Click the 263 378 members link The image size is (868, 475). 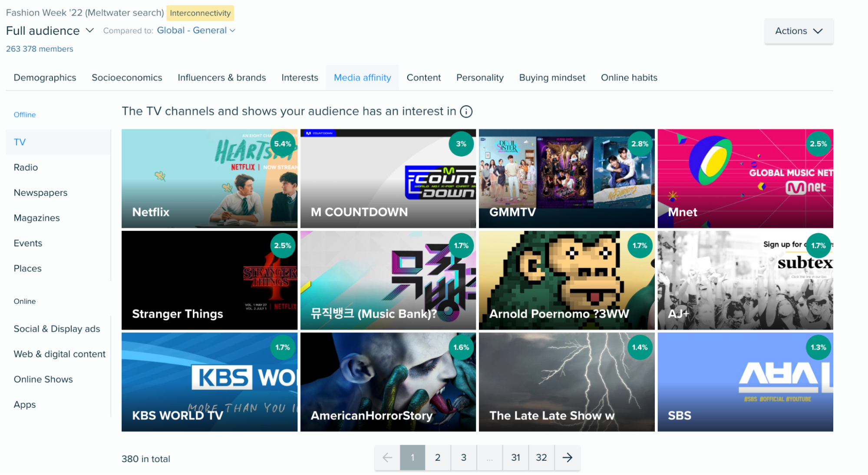(40, 49)
